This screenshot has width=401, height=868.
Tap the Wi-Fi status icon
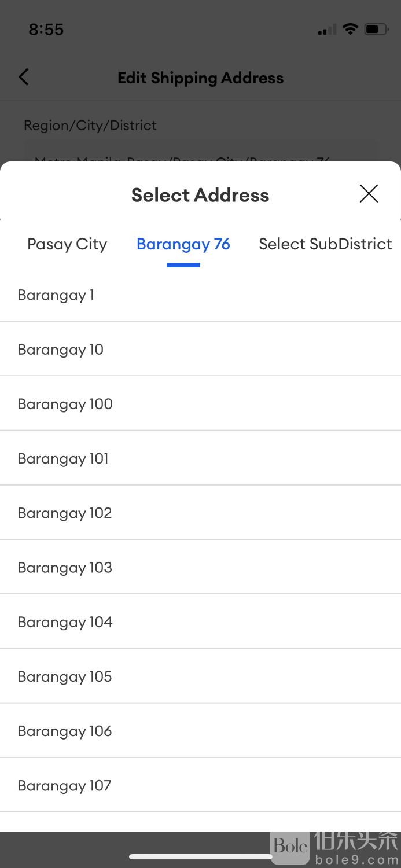coord(350,29)
